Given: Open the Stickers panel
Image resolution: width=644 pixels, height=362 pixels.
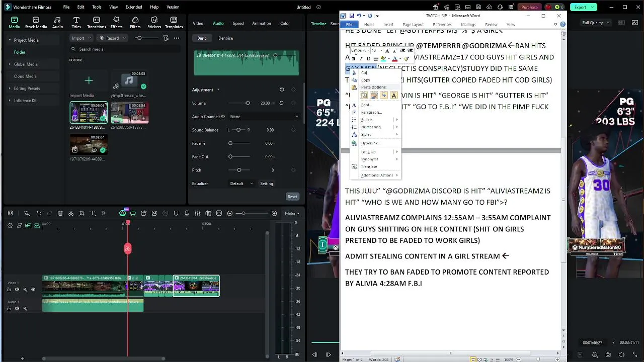Looking at the screenshot, I should tap(154, 23).
